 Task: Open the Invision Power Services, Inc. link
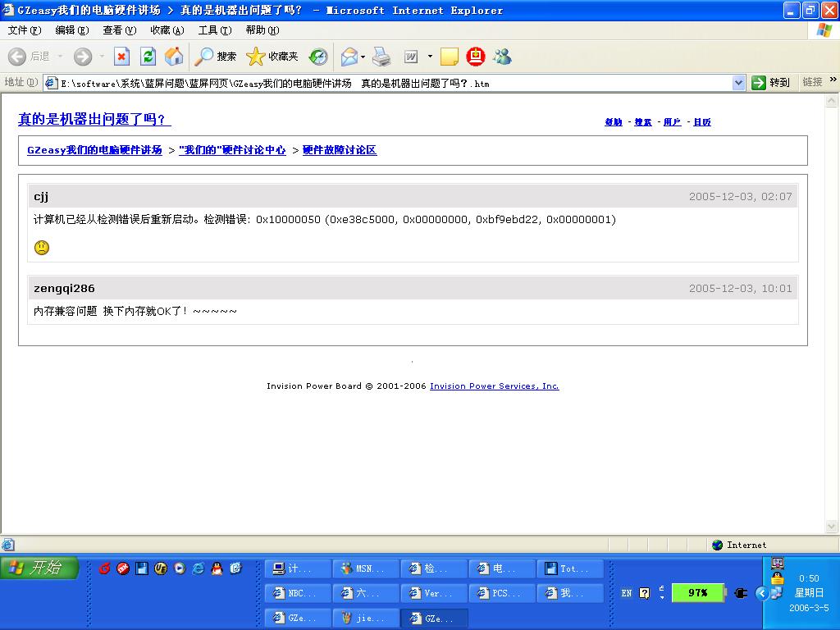point(494,386)
